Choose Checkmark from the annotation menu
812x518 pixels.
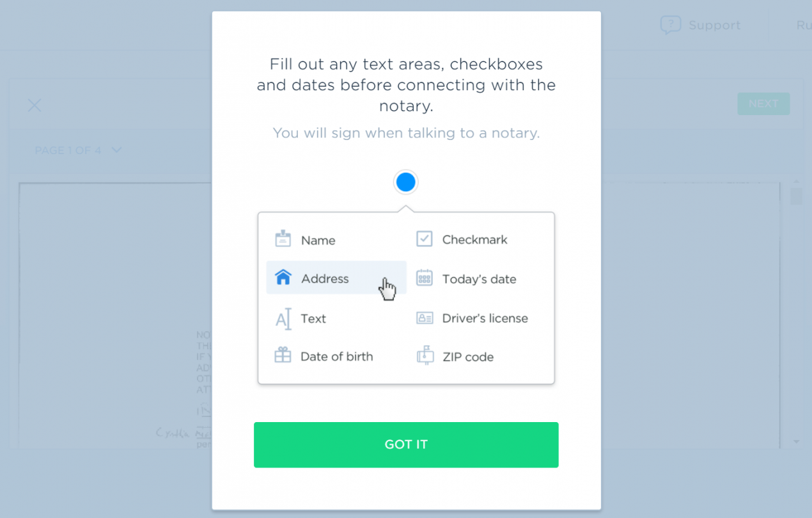click(x=474, y=239)
